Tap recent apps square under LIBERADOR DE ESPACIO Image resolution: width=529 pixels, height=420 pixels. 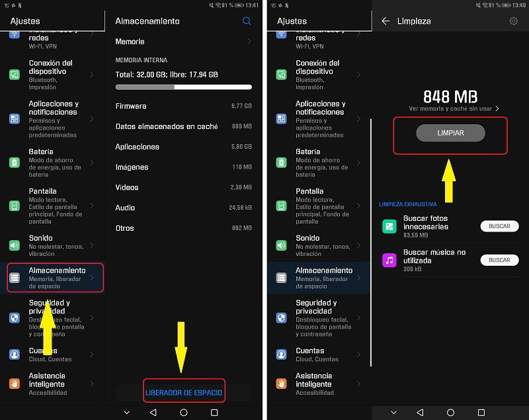coord(214,412)
